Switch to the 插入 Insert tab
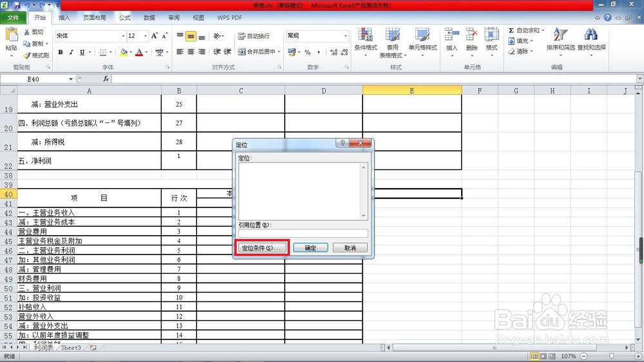 [64, 17]
